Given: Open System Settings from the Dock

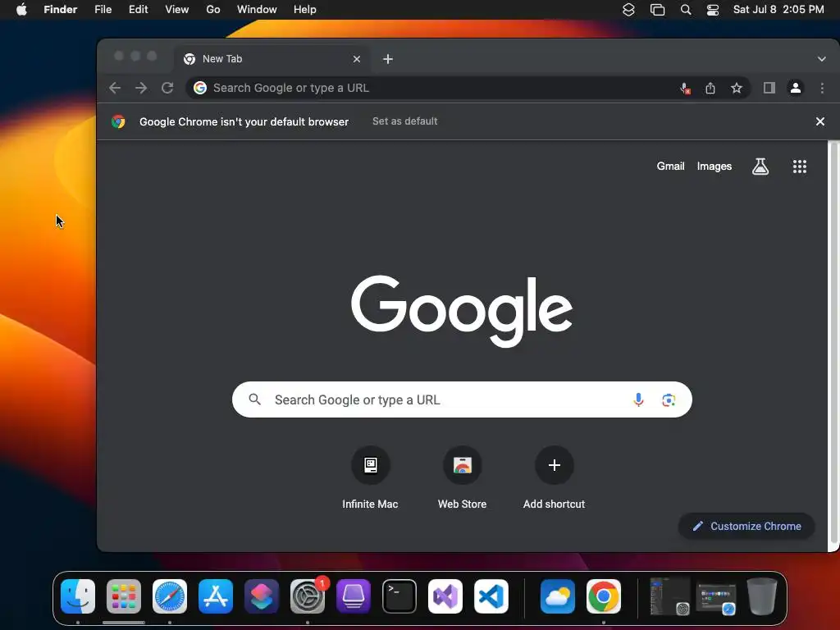Looking at the screenshot, I should [308, 596].
